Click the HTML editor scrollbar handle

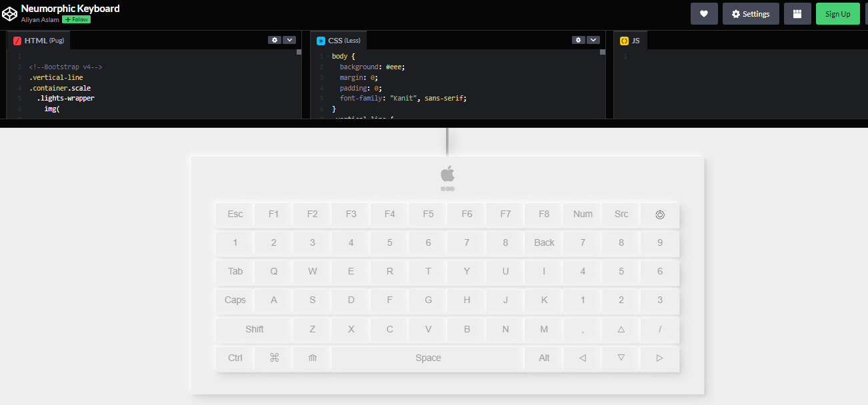click(299, 52)
